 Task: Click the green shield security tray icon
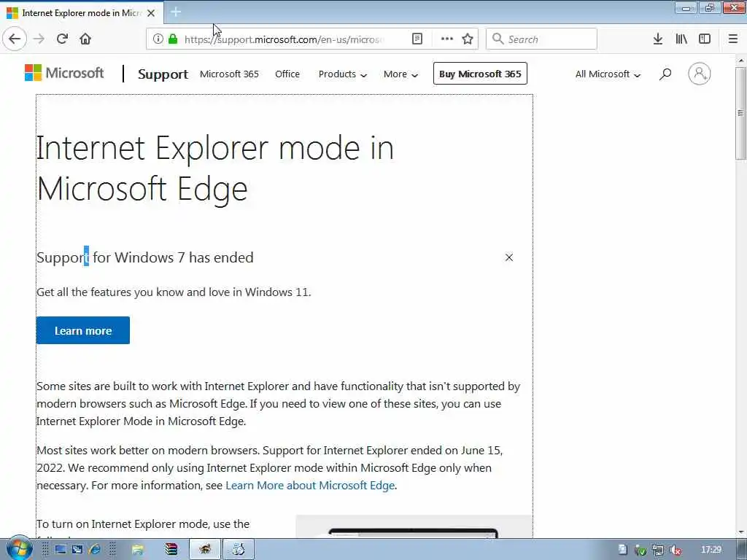(640, 550)
